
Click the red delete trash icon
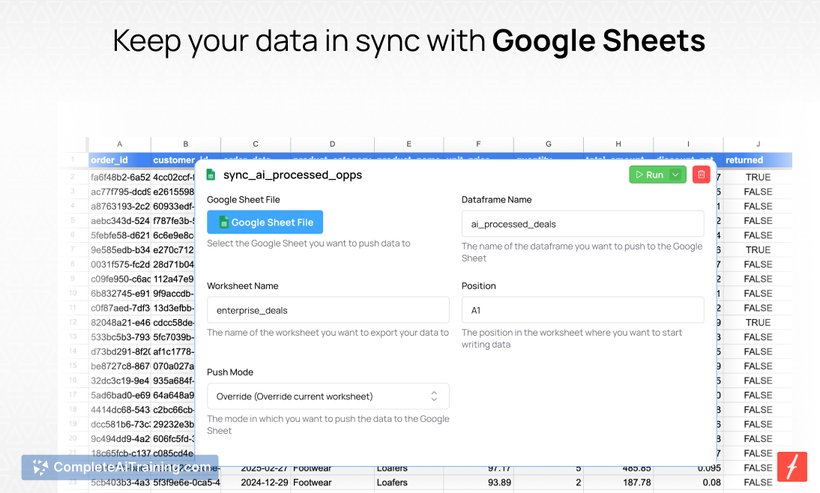click(701, 175)
